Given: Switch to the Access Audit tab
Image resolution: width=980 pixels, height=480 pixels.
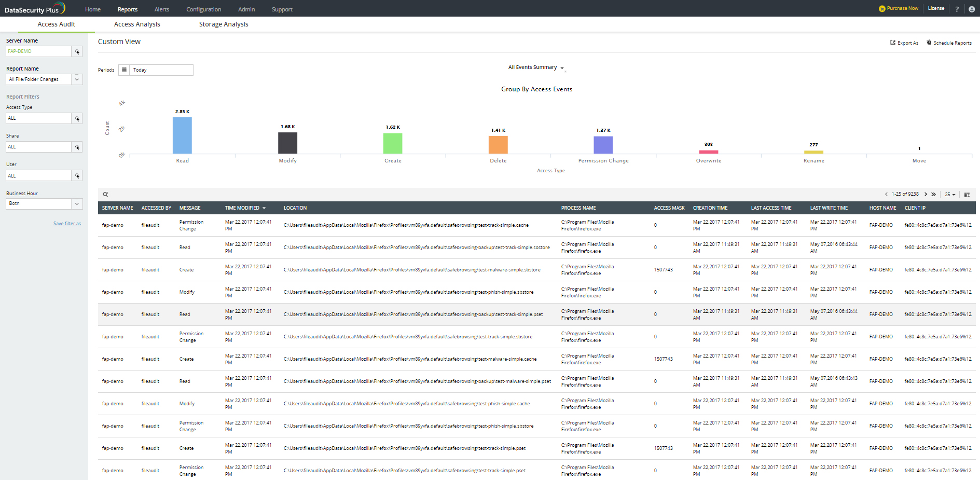Looking at the screenshot, I should pos(57,24).
